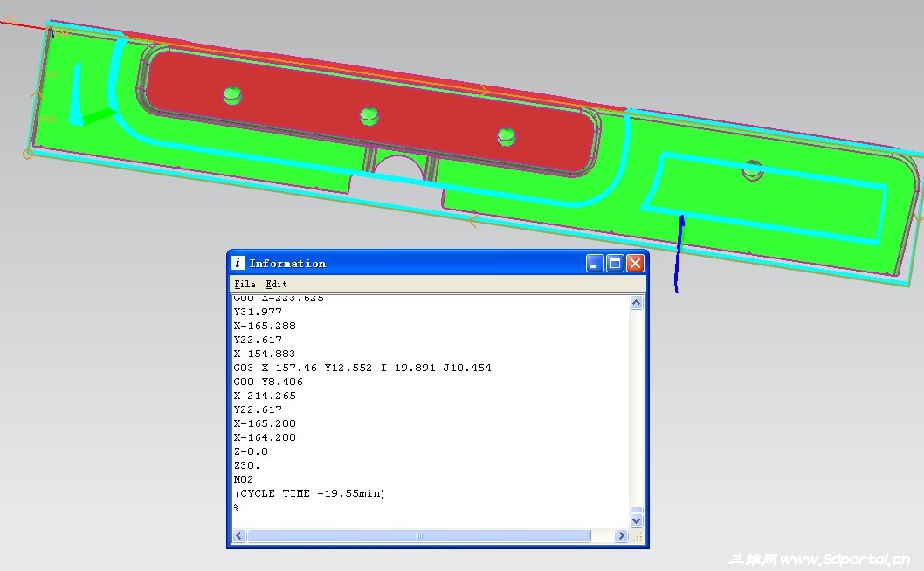Select the hole in right green region
Image resolution: width=924 pixels, height=571 pixels.
753,169
